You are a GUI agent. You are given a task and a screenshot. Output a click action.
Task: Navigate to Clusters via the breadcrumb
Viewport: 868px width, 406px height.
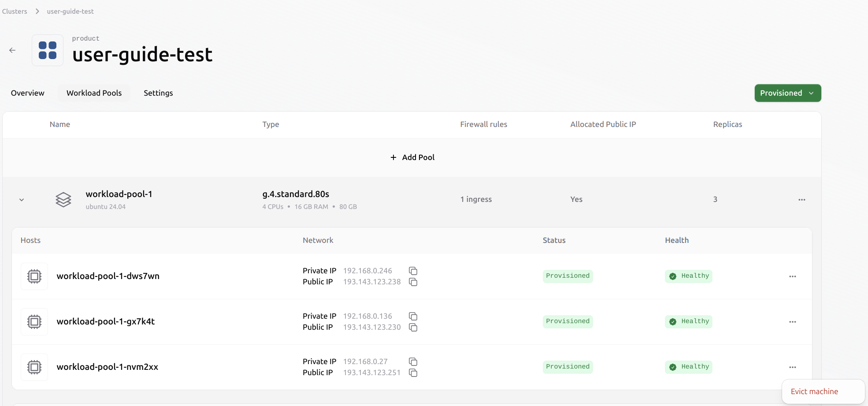(15, 11)
